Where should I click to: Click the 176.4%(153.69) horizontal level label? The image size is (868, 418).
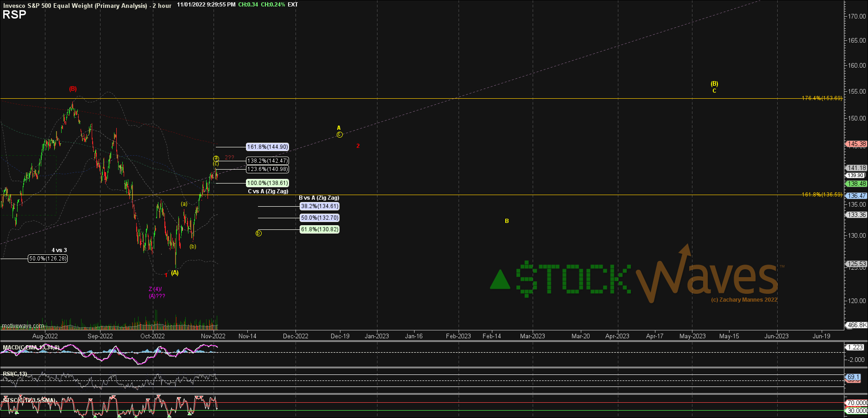[x=822, y=98]
